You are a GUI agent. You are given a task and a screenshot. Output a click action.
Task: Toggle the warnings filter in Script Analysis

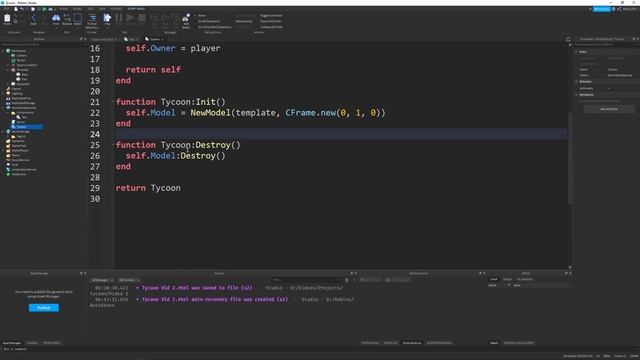tap(398, 280)
